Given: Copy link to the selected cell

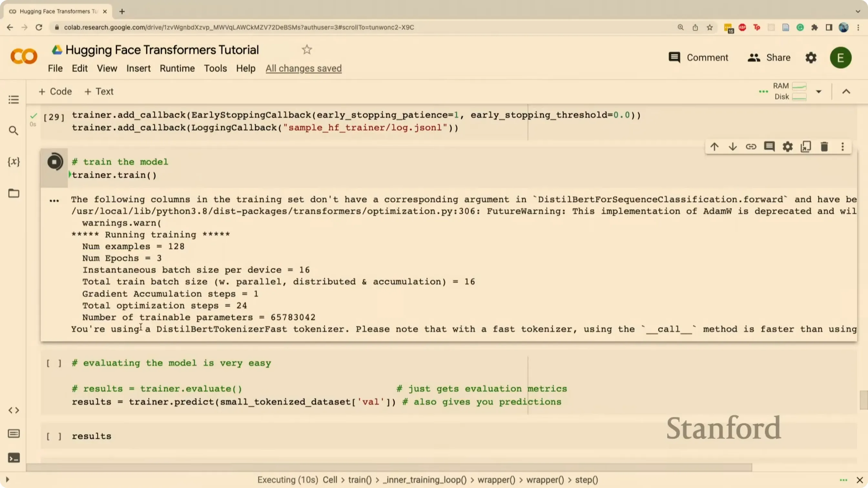Looking at the screenshot, I should click(751, 147).
